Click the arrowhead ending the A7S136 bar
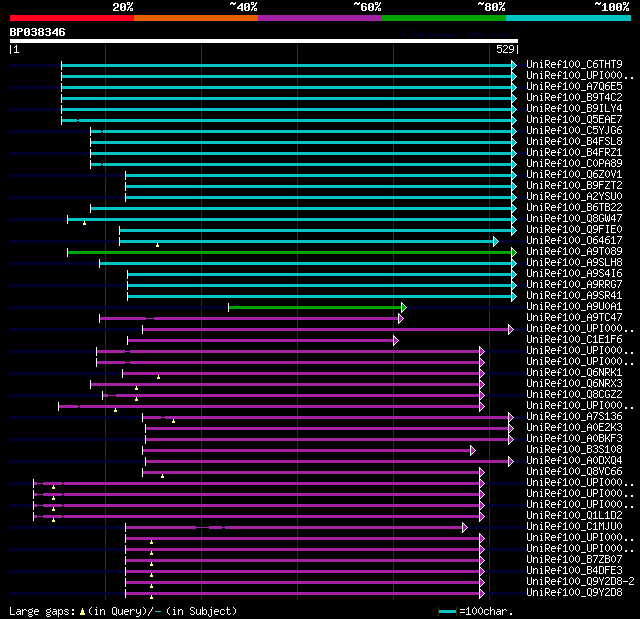The width and height of the screenshot is (640, 619). pos(511,417)
